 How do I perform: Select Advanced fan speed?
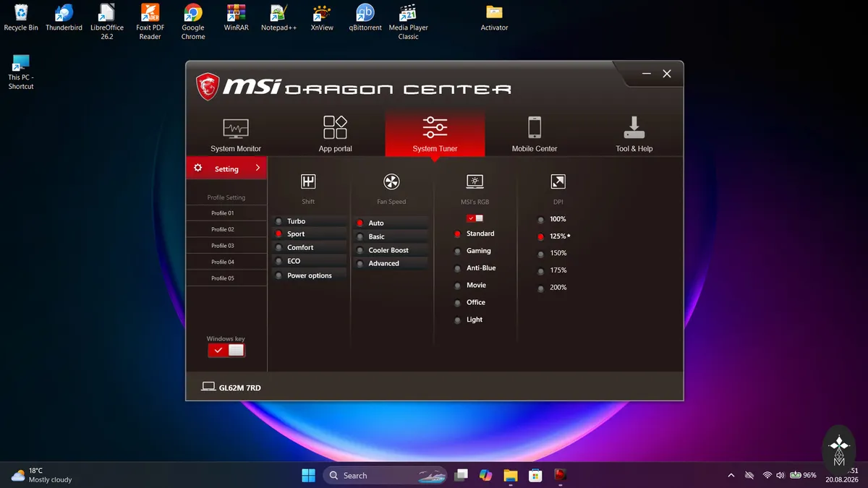(391, 264)
